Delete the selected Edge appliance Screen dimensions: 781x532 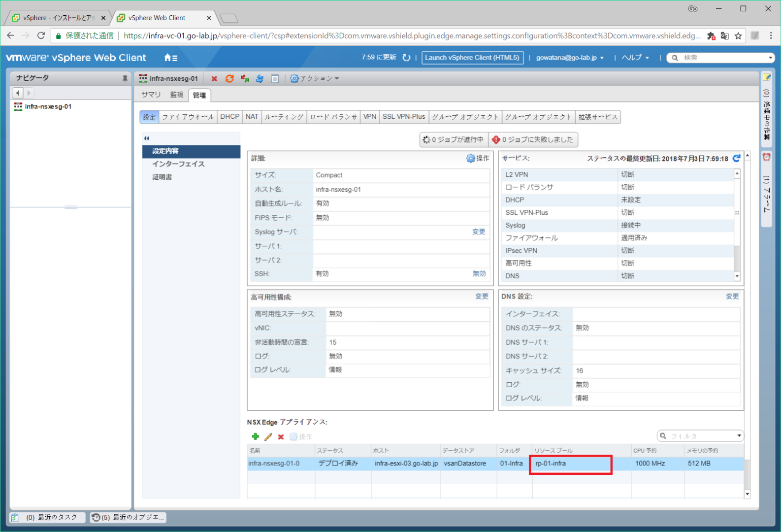coord(281,436)
